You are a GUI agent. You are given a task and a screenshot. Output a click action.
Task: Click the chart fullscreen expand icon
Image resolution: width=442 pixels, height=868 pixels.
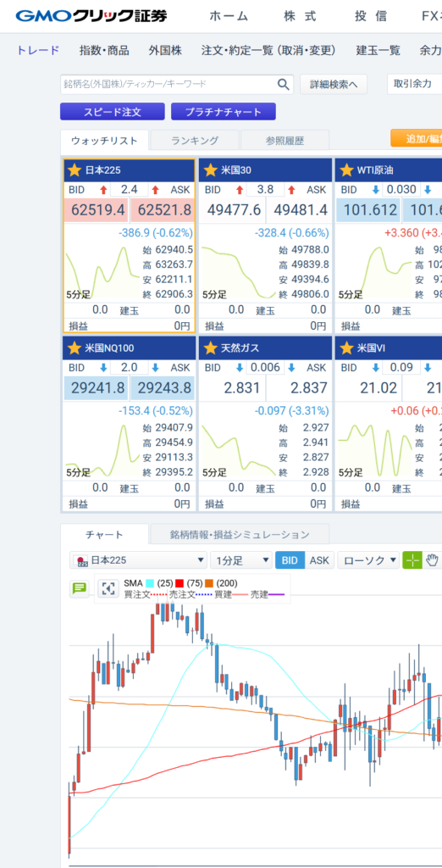(x=108, y=588)
